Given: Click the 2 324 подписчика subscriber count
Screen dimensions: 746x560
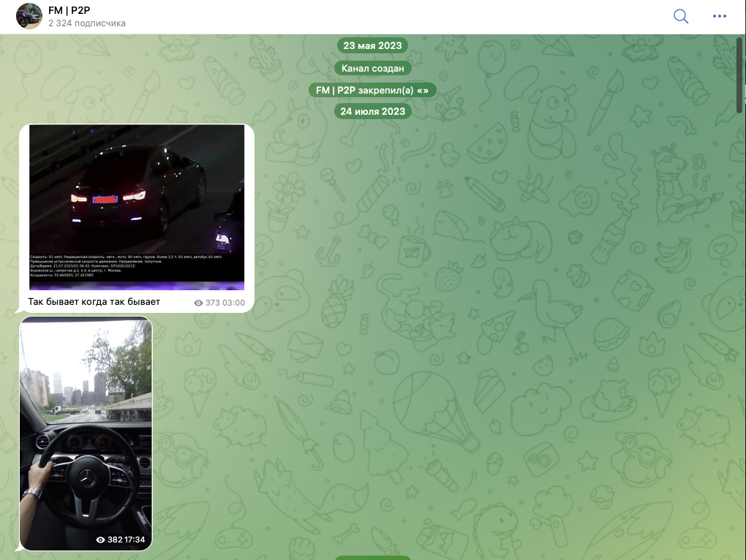Looking at the screenshot, I should [x=87, y=23].
